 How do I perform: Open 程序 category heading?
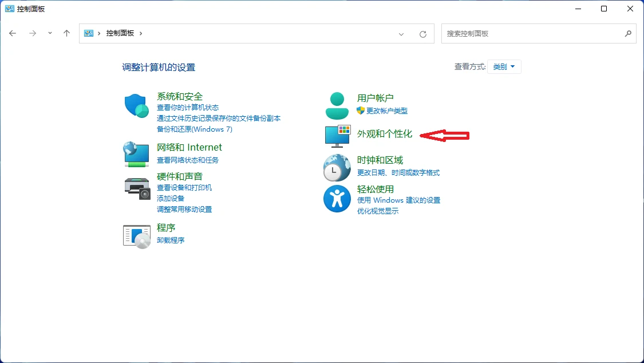pos(166,227)
